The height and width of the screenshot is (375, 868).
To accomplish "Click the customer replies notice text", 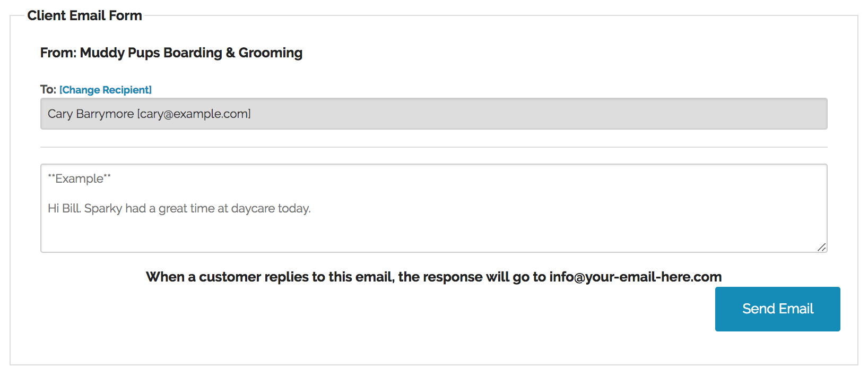I will pyautogui.click(x=433, y=277).
